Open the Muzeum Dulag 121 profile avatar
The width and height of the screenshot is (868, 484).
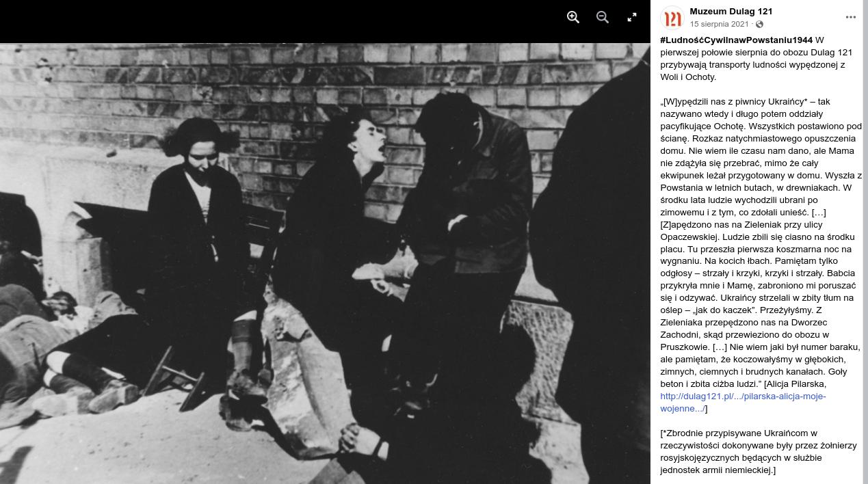point(672,18)
